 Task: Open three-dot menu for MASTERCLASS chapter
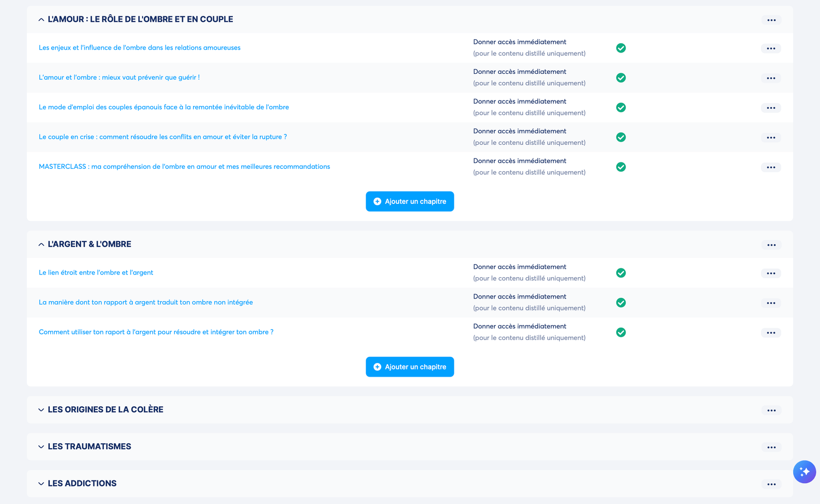click(x=770, y=167)
